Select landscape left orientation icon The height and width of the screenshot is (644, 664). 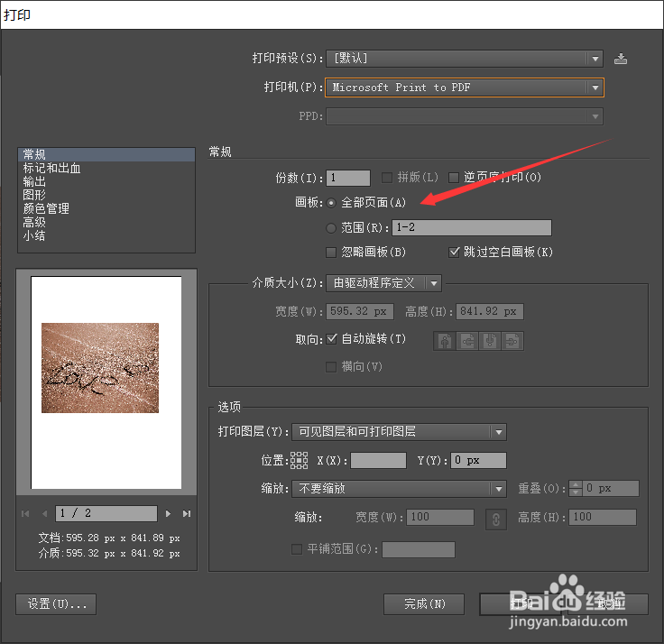point(467,341)
